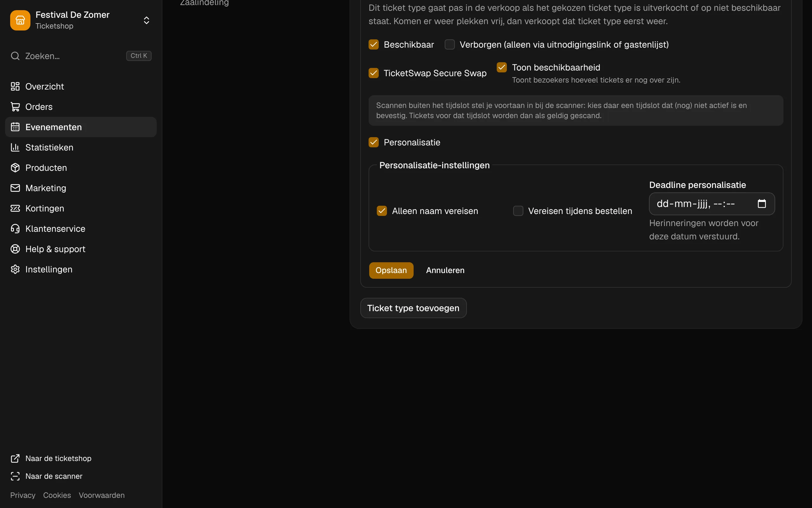Viewport: 812px width, 508px height.
Task: Click the Producten box icon
Action: coord(15,168)
